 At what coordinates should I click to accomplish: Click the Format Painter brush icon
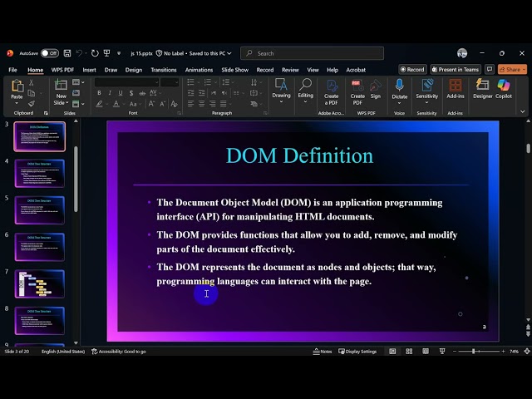pyautogui.click(x=32, y=103)
